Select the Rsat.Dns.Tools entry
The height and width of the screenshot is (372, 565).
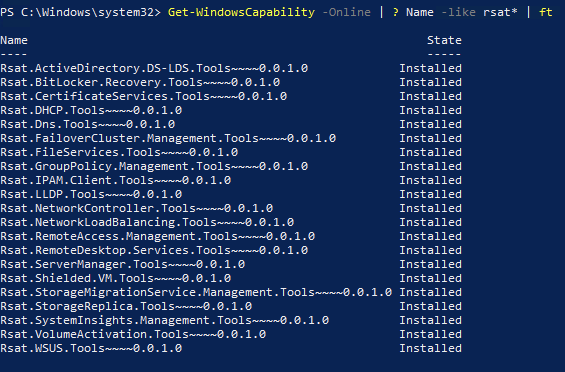pos(88,124)
